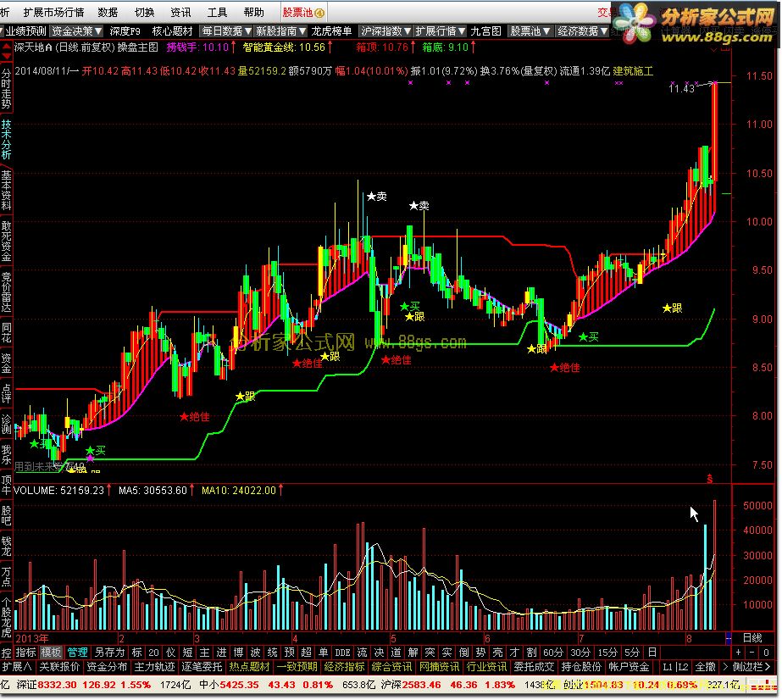Open 新股指南 dropdown
Viewport: 782px width, 700px height.
(x=280, y=31)
